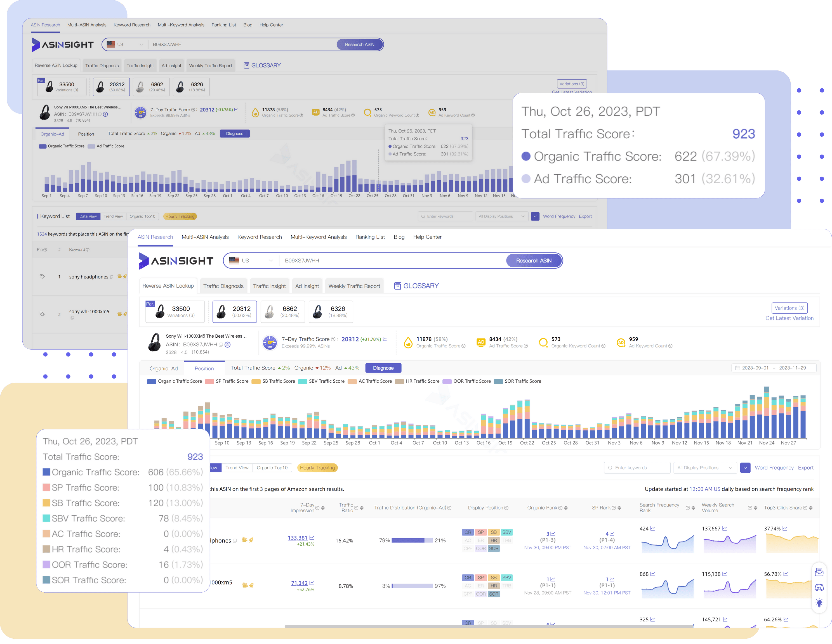832x644 pixels.
Task: Switch to Trend View in front window
Action: (x=237, y=468)
